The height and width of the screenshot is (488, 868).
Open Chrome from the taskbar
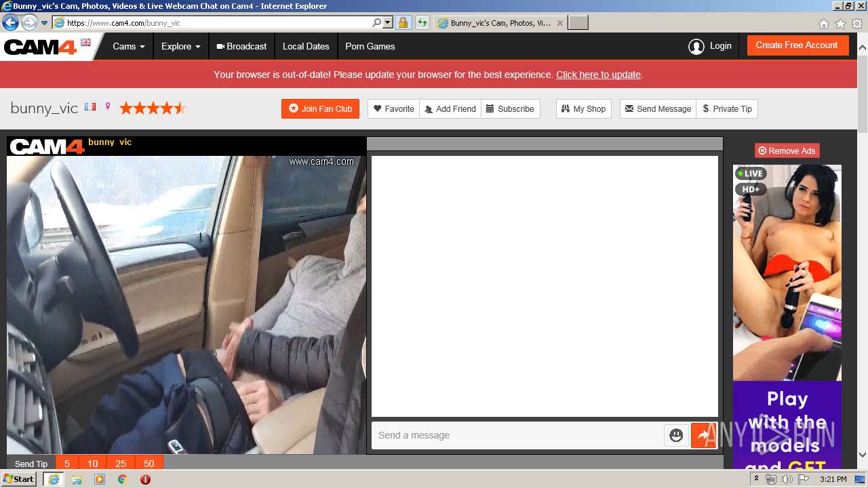point(122,479)
